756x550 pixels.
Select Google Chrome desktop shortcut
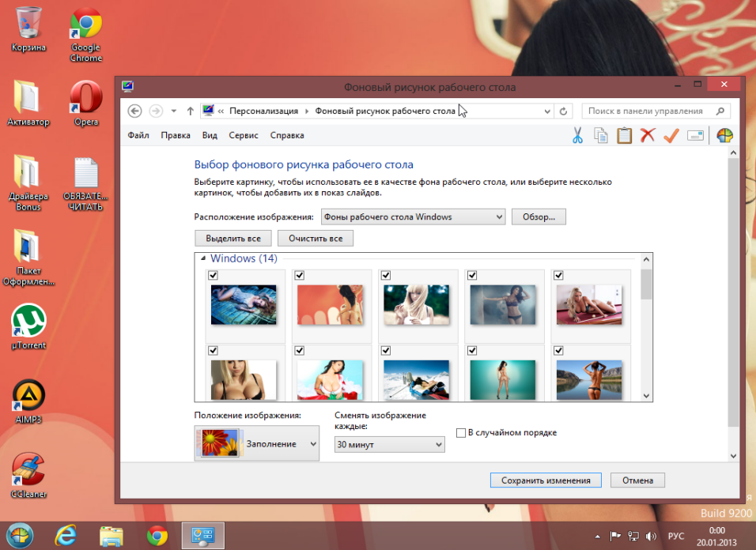[x=86, y=34]
